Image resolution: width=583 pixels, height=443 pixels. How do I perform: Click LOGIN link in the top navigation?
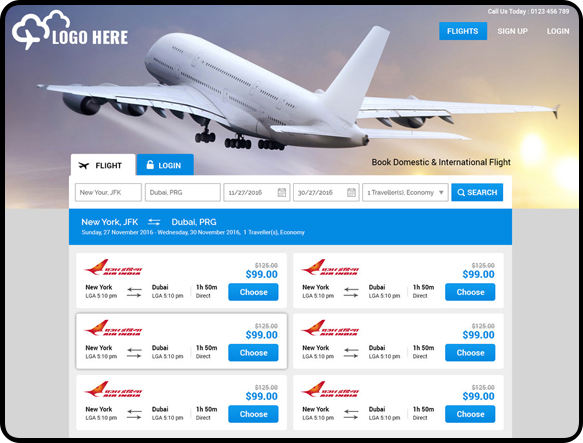coord(558,31)
